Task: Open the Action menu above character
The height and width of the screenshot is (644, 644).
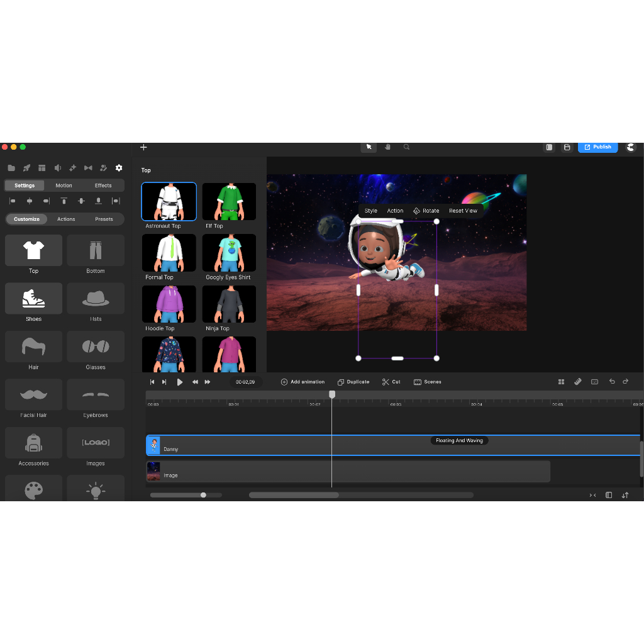Action: point(395,211)
